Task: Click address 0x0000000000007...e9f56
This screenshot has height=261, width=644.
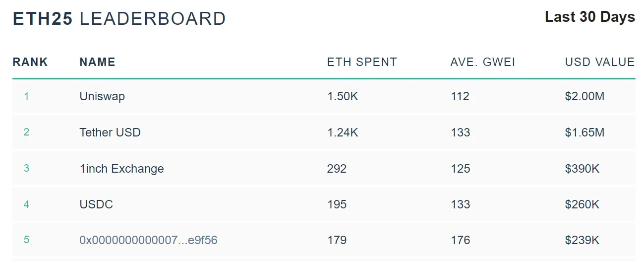Action: click(148, 241)
